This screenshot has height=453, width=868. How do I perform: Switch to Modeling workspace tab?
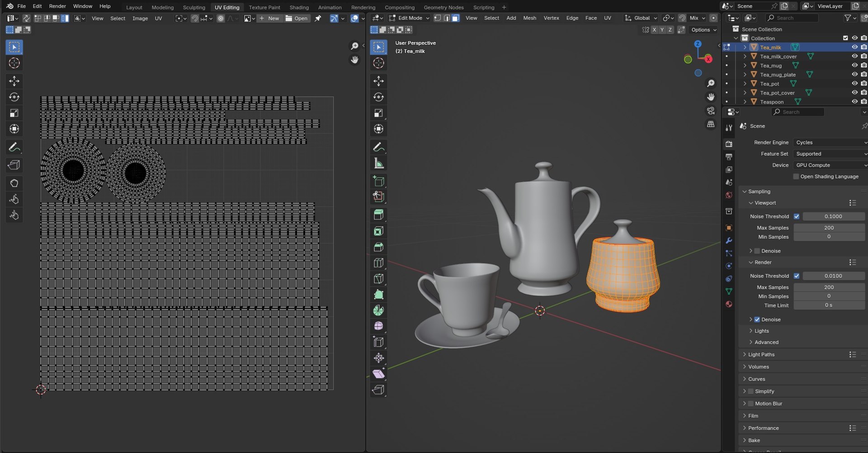pyautogui.click(x=162, y=7)
